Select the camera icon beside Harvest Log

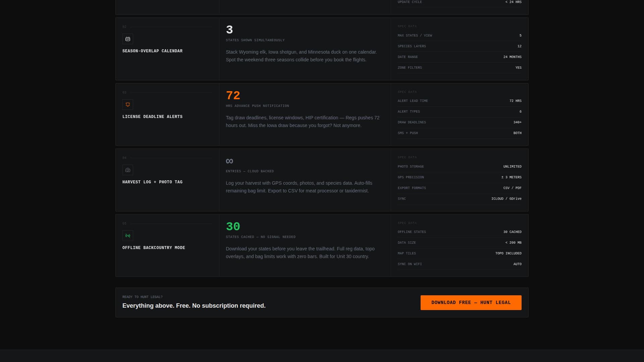coord(128,170)
